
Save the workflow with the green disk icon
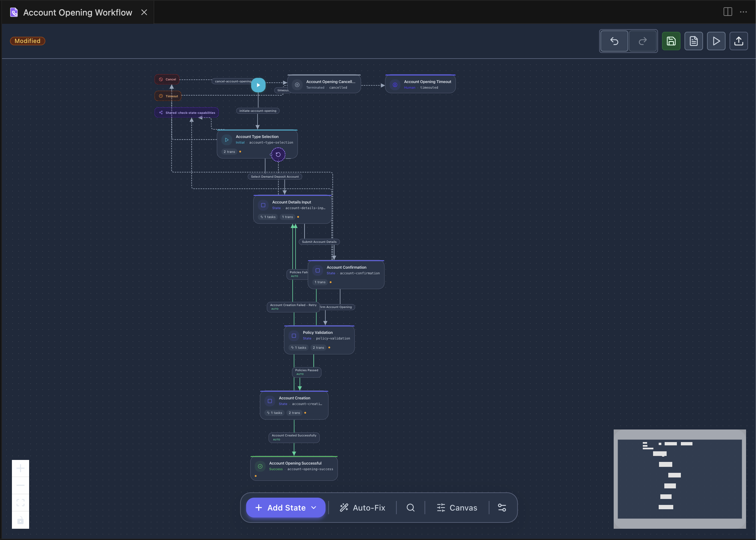click(671, 41)
